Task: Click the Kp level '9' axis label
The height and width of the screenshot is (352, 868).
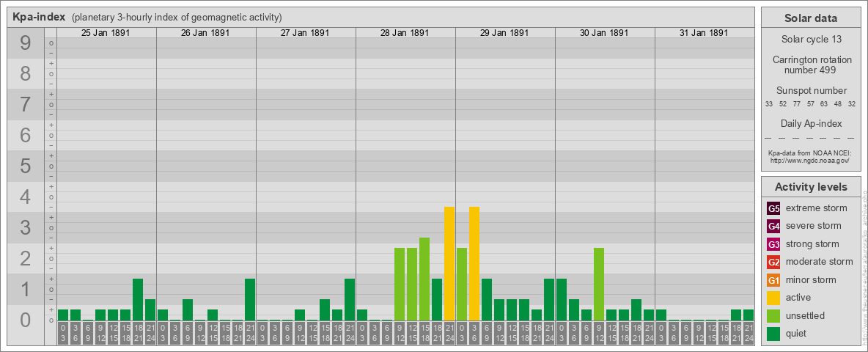Action: coord(26,43)
